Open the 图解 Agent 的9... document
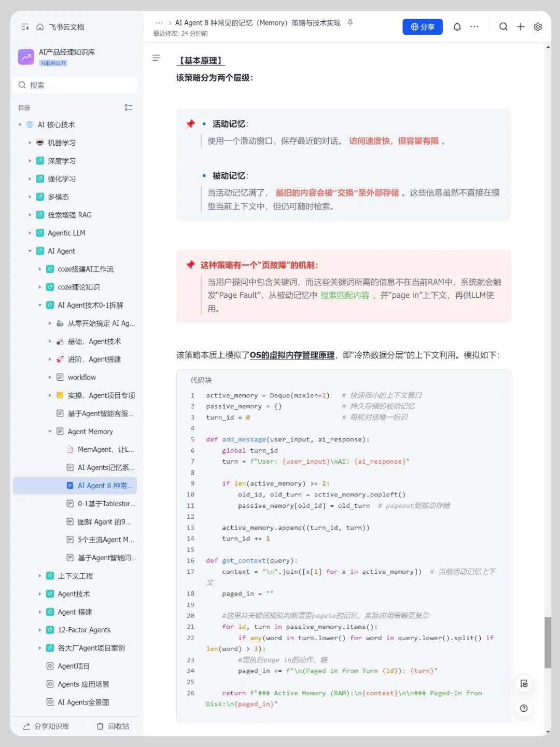This screenshot has width=560, height=747. (x=104, y=522)
